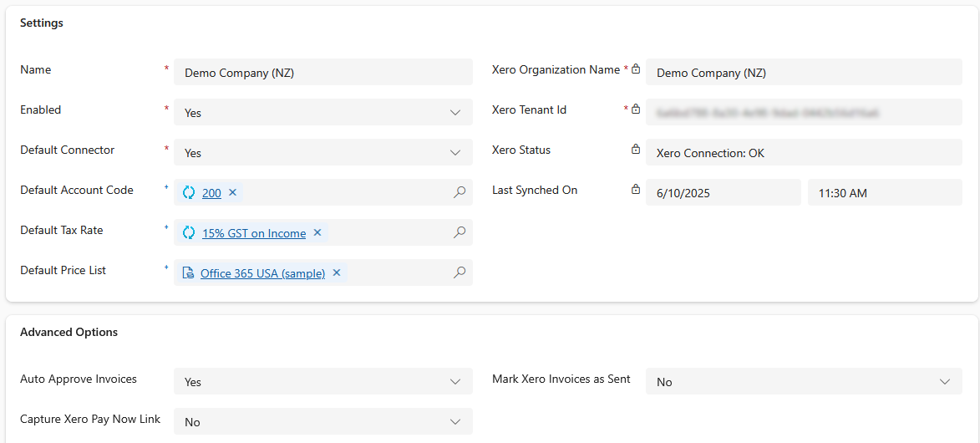The width and height of the screenshot is (980, 443).
Task: Click lock icon next to Xero Tenant Id
Action: [x=636, y=109]
